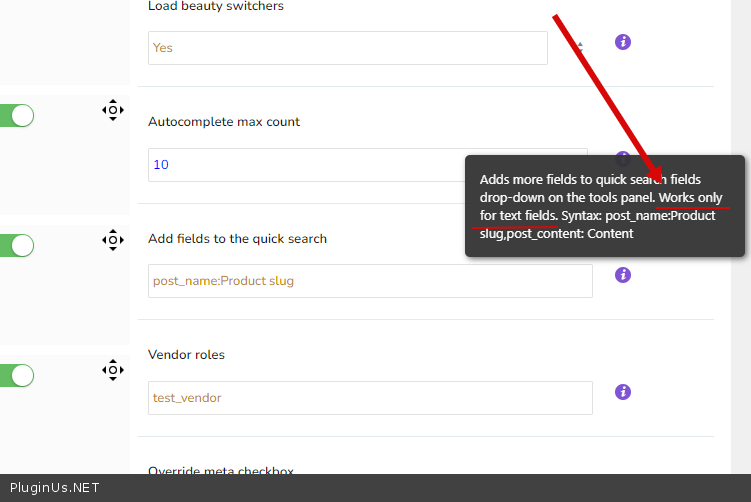Screen dimensions: 751x502
Task: Click move handle icon for Autocomplete max count
Action: pos(112,110)
